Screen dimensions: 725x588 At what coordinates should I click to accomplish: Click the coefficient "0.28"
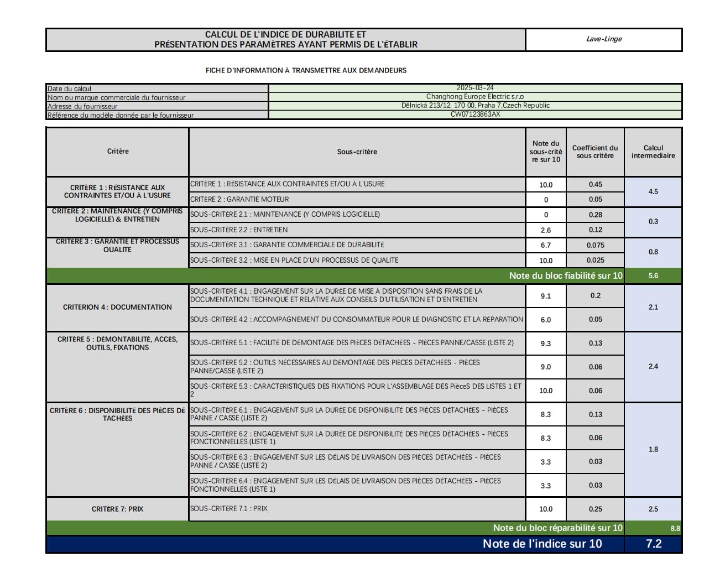pyautogui.click(x=596, y=215)
